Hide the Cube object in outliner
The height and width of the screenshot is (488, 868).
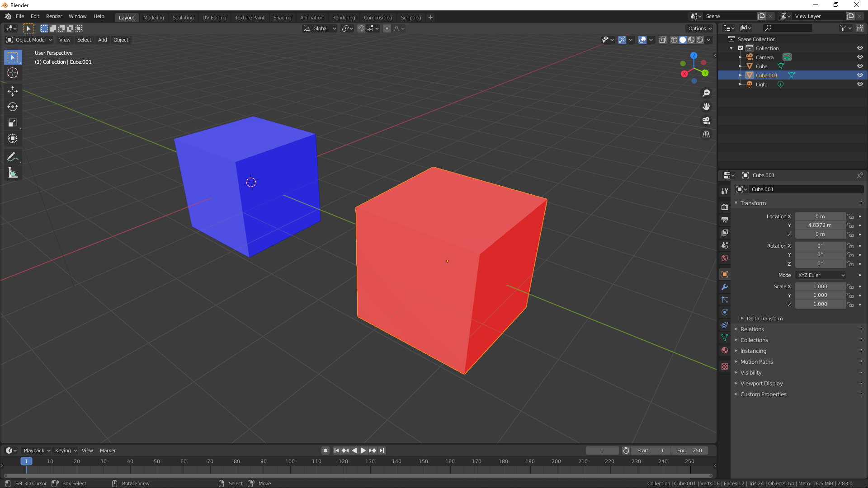(860, 66)
